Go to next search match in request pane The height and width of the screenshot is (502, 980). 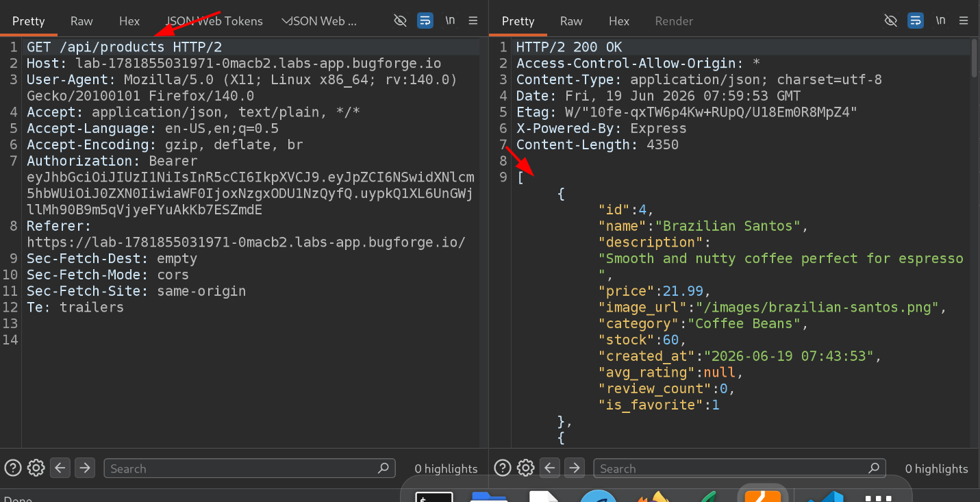point(84,468)
